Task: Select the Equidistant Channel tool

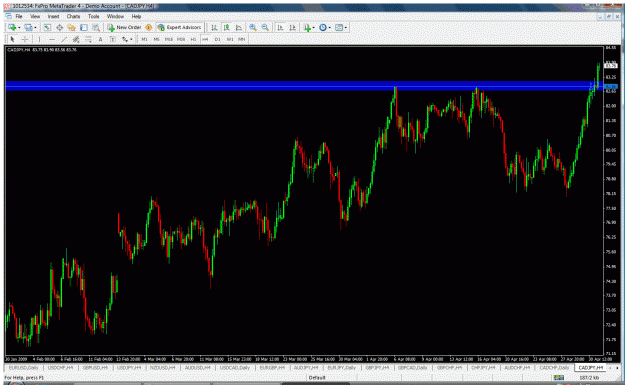Action: pos(76,39)
